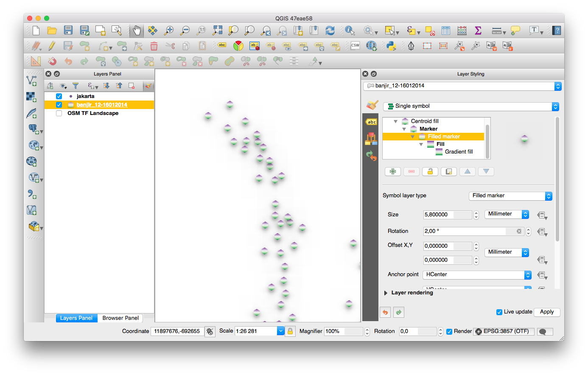Open the style History tab icon
This screenshot has width=588, height=375.
[x=371, y=156]
